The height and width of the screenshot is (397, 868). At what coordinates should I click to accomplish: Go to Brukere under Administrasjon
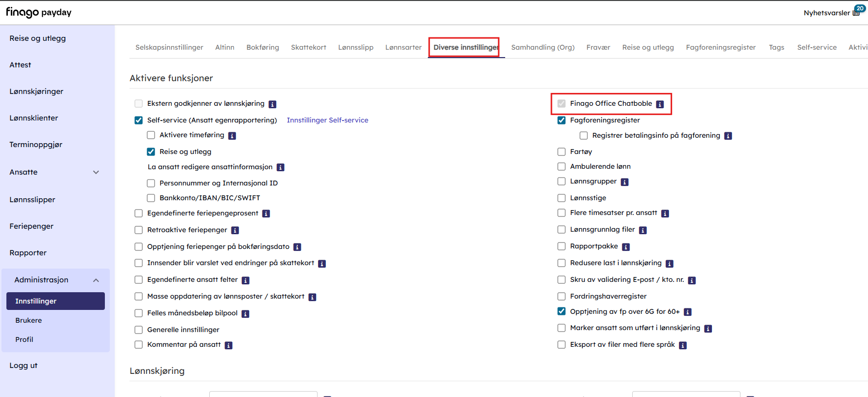29,320
